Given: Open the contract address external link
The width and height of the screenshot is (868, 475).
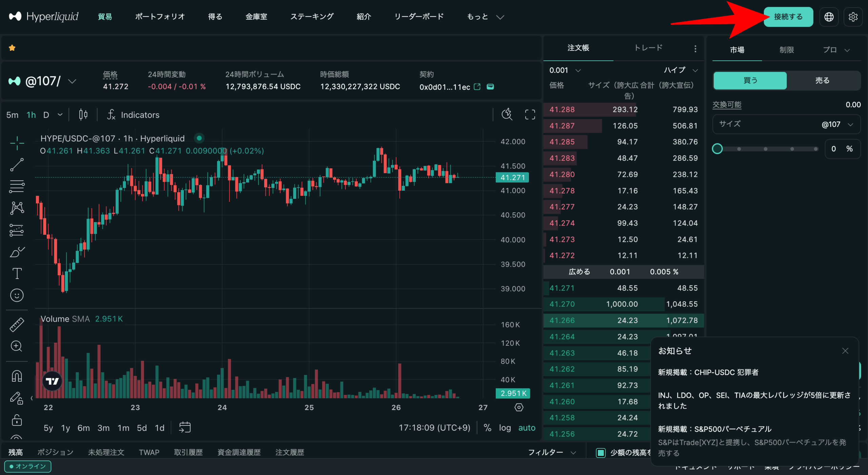Looking at the screenshot, I should coord(477,87).
